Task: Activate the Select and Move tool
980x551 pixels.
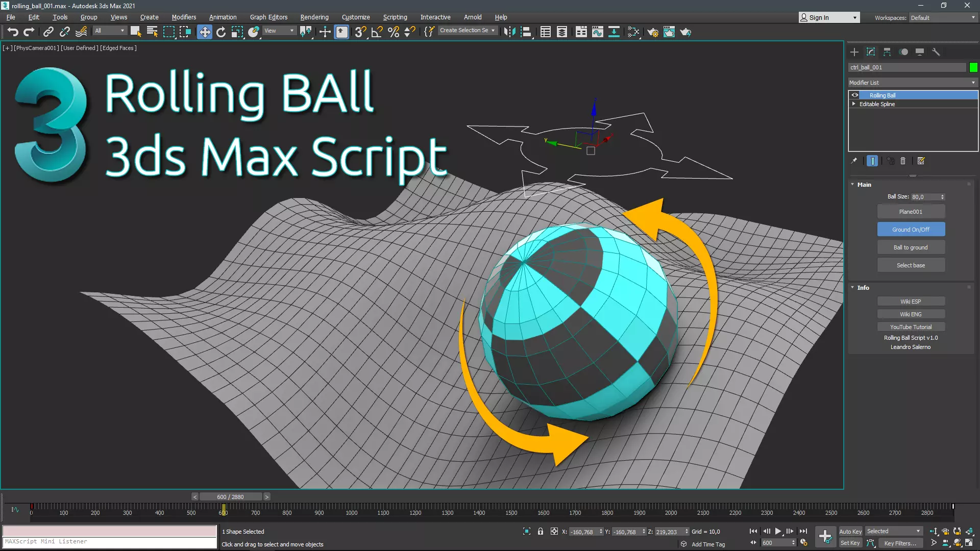Action: pos(204,32)
